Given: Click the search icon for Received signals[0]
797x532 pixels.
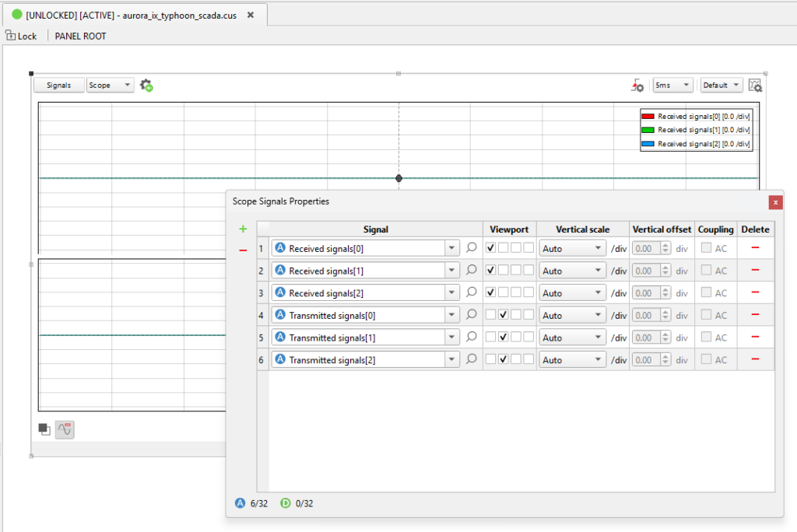Looking at the screenshot, I should (471, 248).
